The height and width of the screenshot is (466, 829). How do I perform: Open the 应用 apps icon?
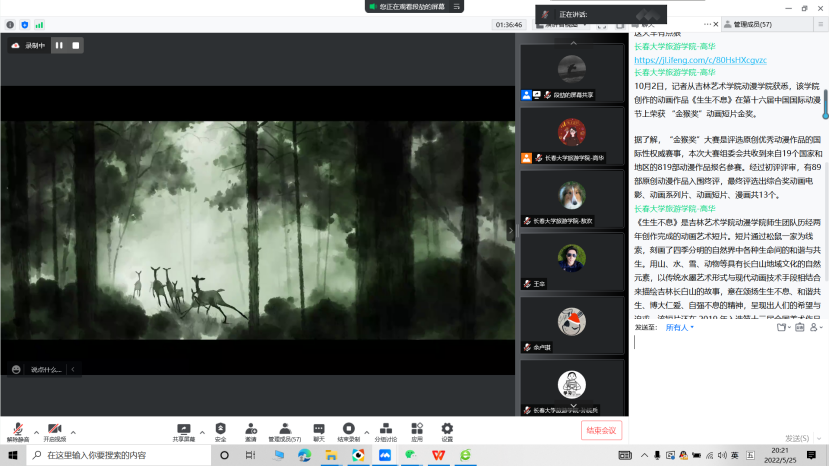click(417, 432)
